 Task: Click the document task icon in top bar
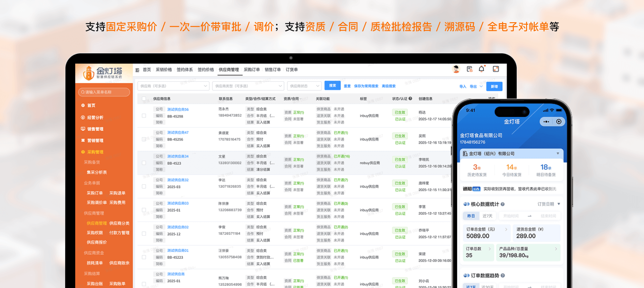[x=470, y=69]
